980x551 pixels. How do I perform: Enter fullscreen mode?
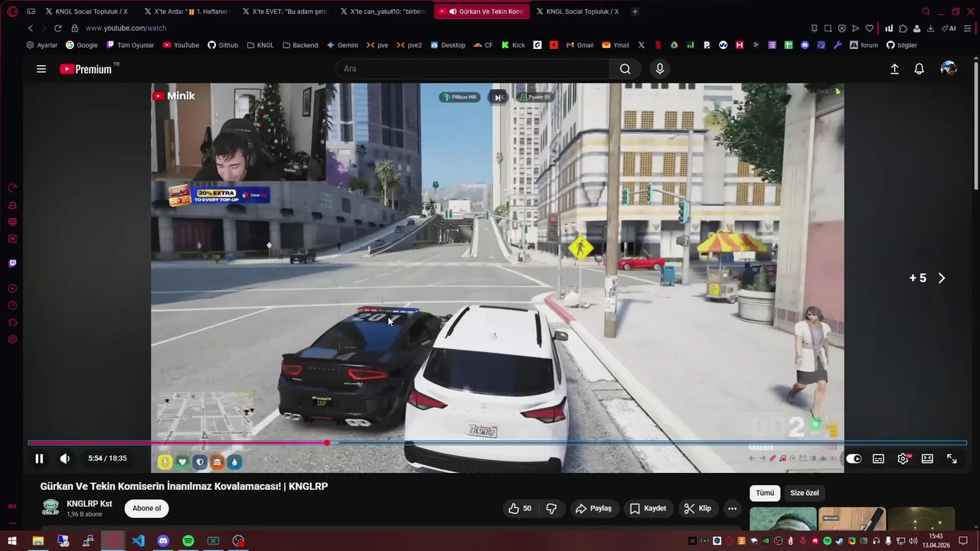[952, 458]
